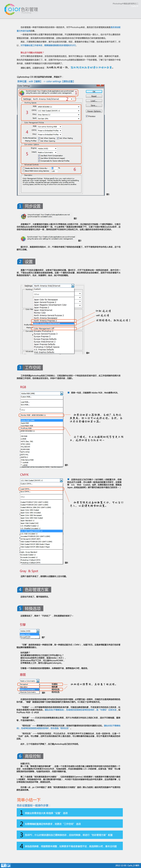Click the Unsynchronized color wheel icon
This screenshot has width=141, height=868.
[x=23, y=216]
